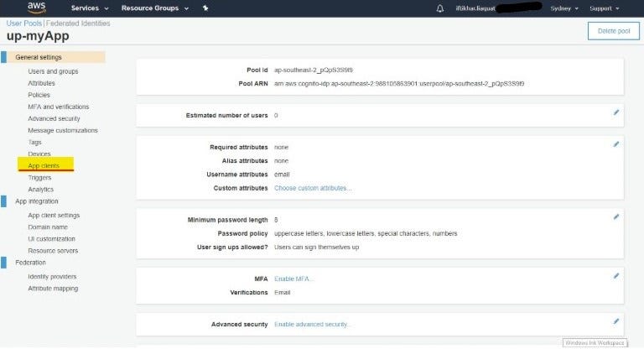This screenshot has height=349, width=644.
Task: Open Tags settings
Action: [34, 143]
